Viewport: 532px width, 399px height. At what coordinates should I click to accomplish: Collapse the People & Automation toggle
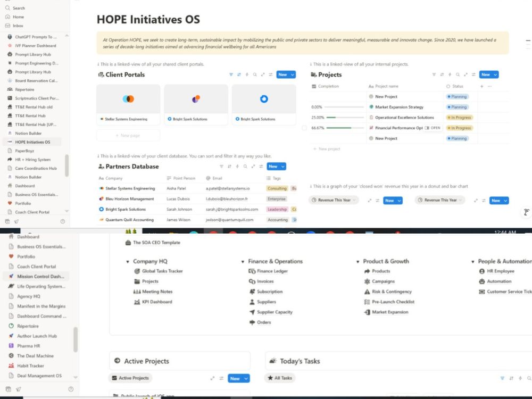472,262
